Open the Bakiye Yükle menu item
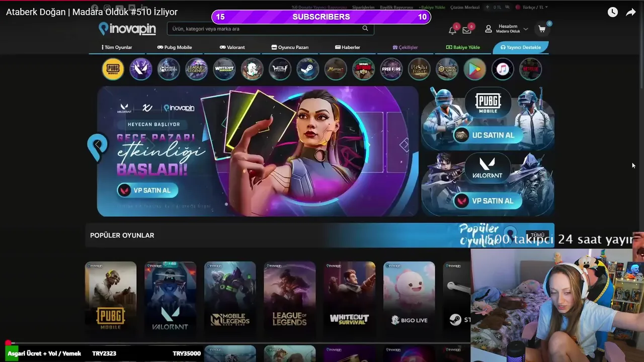The width and height of the screenshot is (644, 362). pyautogui.click(x=463, y=47)
